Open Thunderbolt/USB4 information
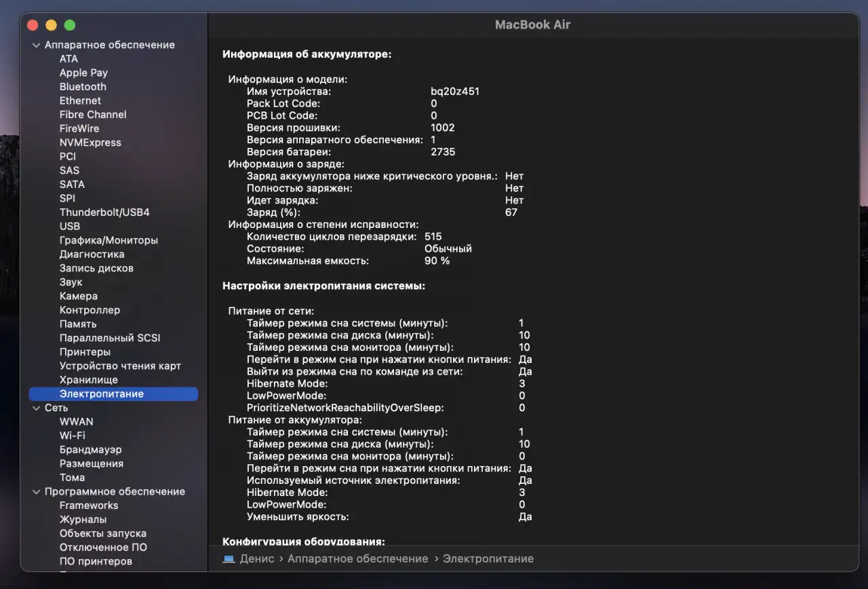 [104, 212]
